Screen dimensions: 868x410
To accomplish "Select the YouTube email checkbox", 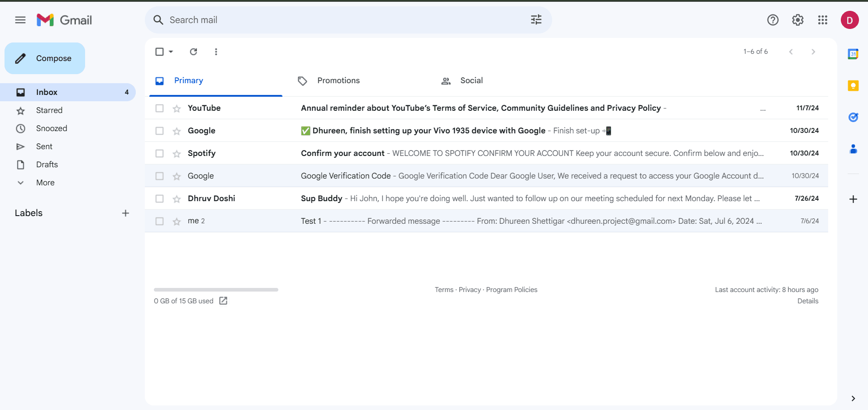I will click(x=159, y=108).
